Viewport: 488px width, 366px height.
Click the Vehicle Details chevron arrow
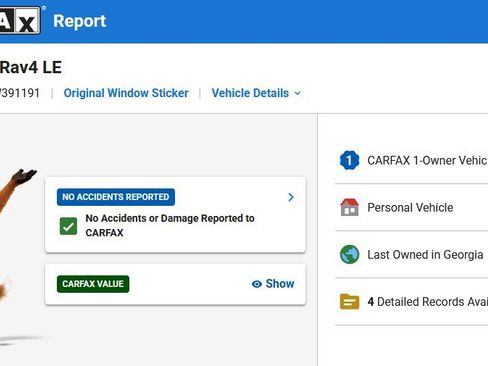[298, 94]
